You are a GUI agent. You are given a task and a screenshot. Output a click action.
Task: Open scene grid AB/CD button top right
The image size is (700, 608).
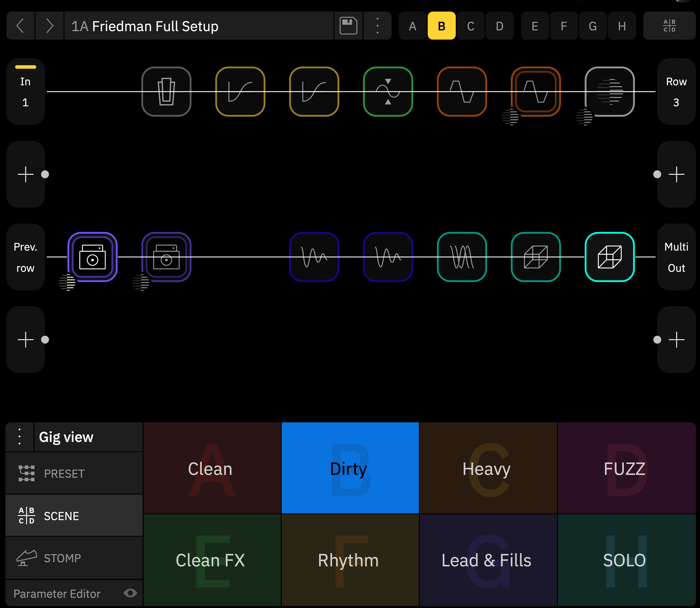669,26
